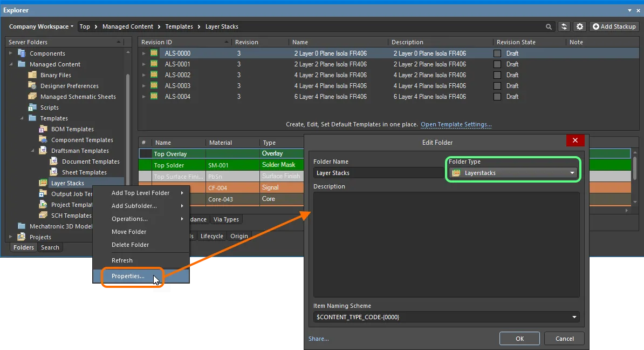Click the Top Surface Finish color swatch

146,176
